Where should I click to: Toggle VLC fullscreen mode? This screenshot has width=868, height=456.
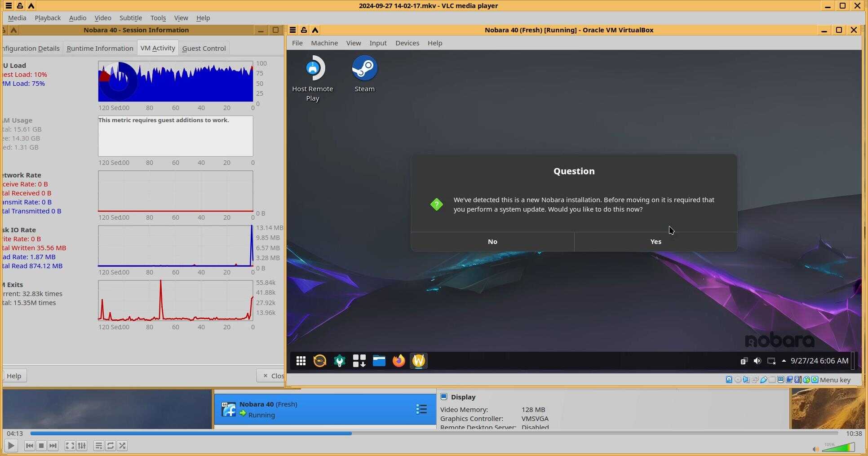click(70, 446)
